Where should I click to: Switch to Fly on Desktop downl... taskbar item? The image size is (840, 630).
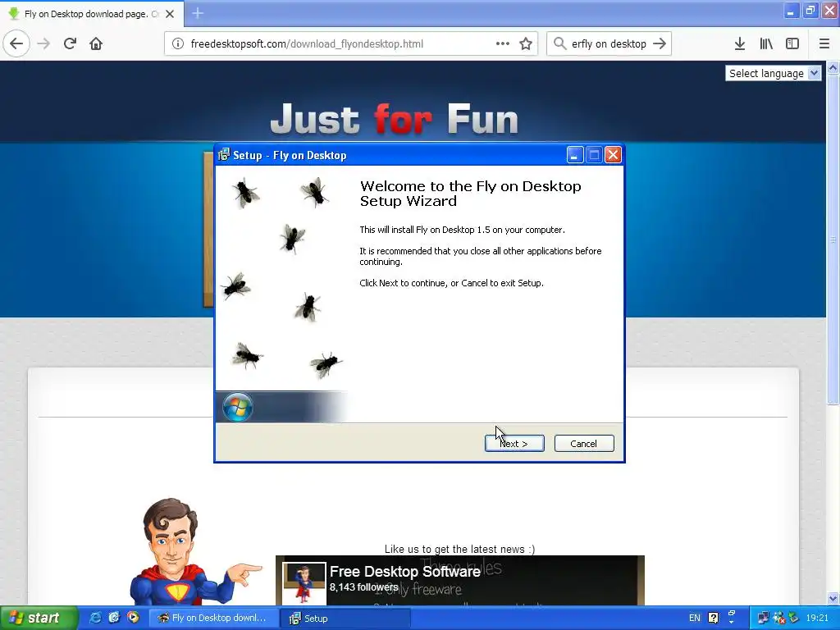[212, 619]
